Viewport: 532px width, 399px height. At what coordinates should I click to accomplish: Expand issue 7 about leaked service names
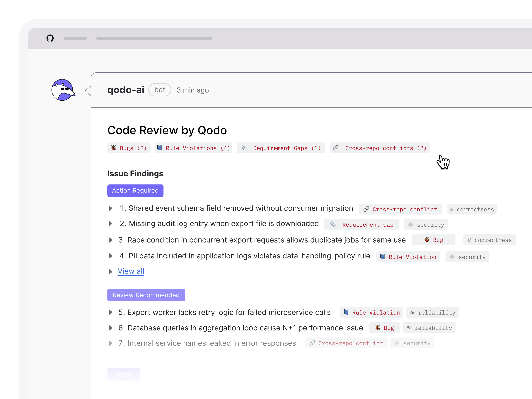111,343
